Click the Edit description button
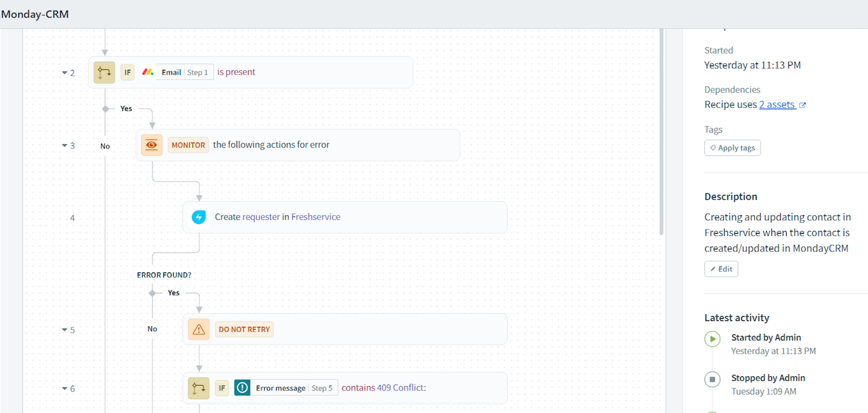 point(721,269)
